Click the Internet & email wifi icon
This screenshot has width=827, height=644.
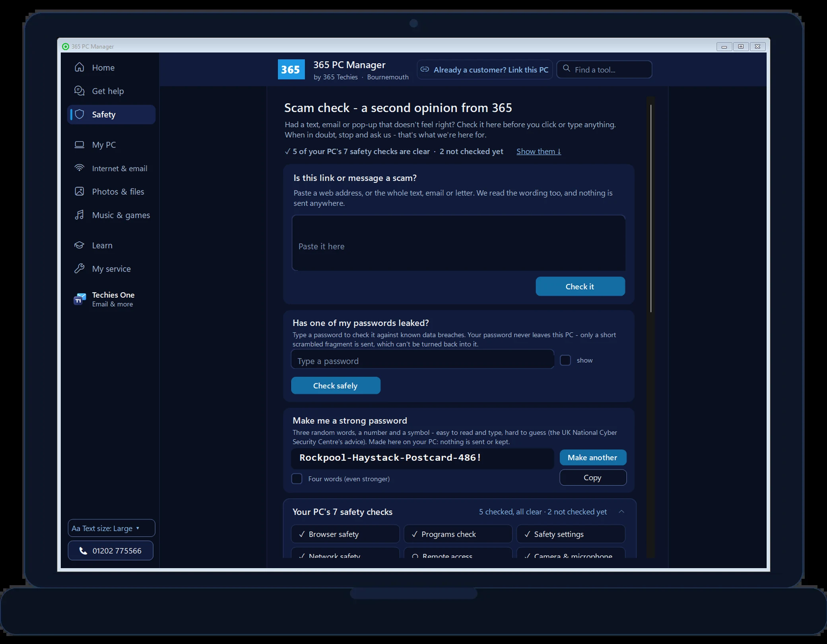click(x=80, y=168)
